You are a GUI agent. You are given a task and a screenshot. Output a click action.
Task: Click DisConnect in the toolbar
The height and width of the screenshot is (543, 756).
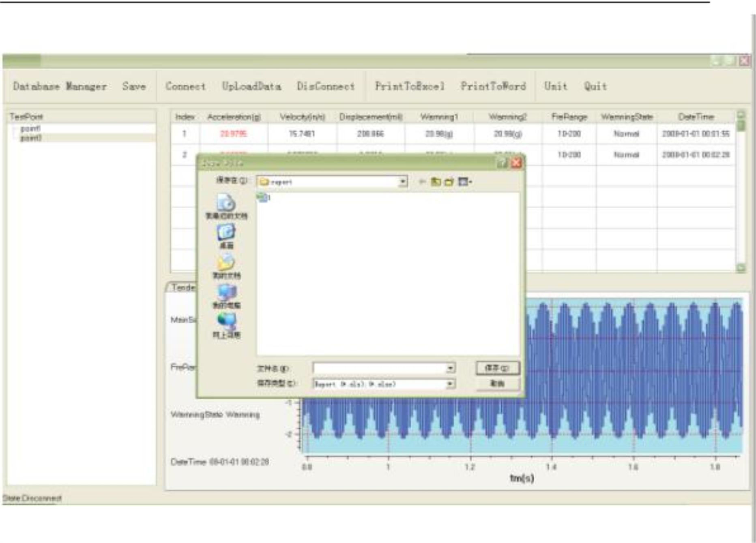[x=326, y=86]
